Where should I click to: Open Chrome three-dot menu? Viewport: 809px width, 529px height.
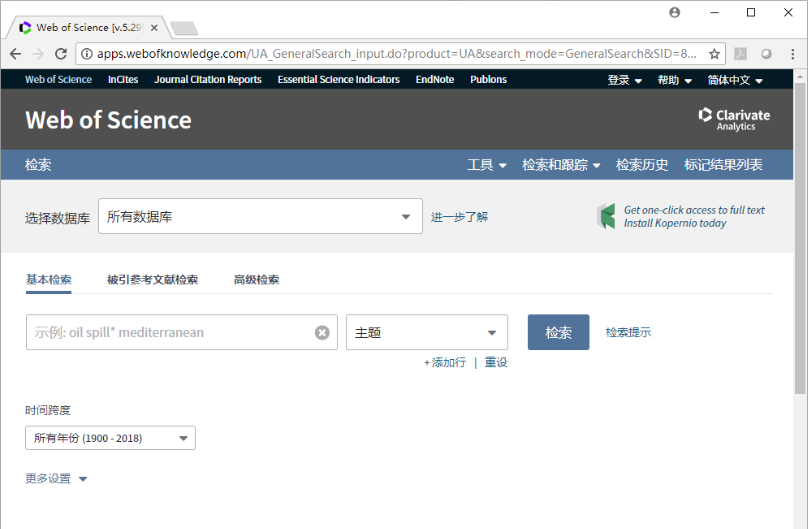pos(792,54)
